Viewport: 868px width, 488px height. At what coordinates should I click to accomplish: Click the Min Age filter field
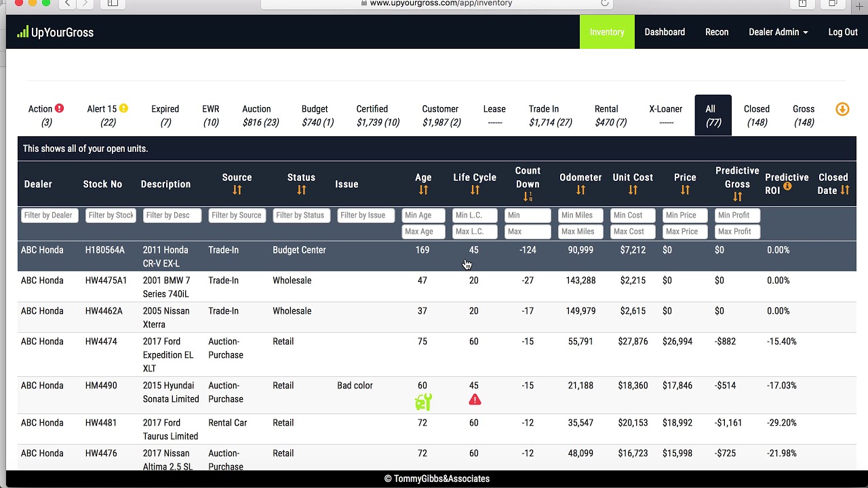pos(423,216)
